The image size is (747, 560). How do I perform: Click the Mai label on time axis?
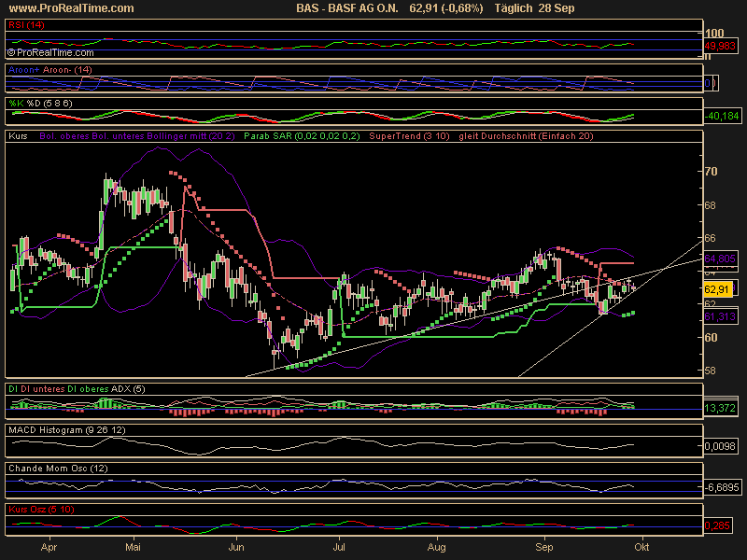point(133,547)
